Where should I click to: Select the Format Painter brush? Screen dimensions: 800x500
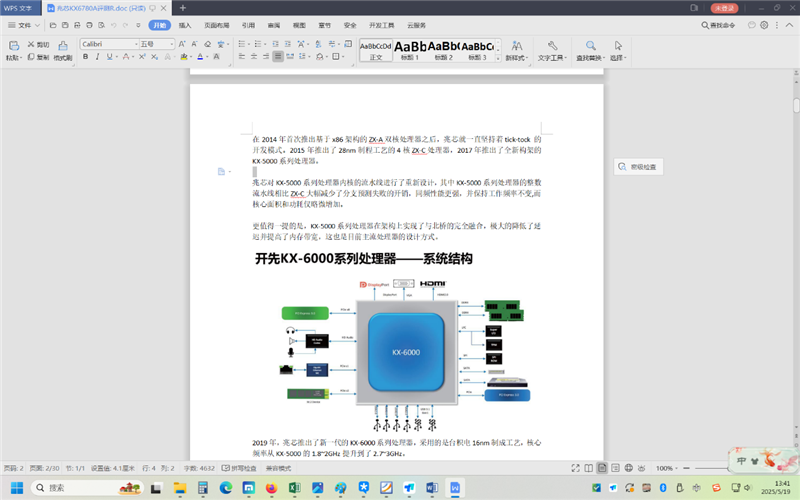[x=63, y=45]
